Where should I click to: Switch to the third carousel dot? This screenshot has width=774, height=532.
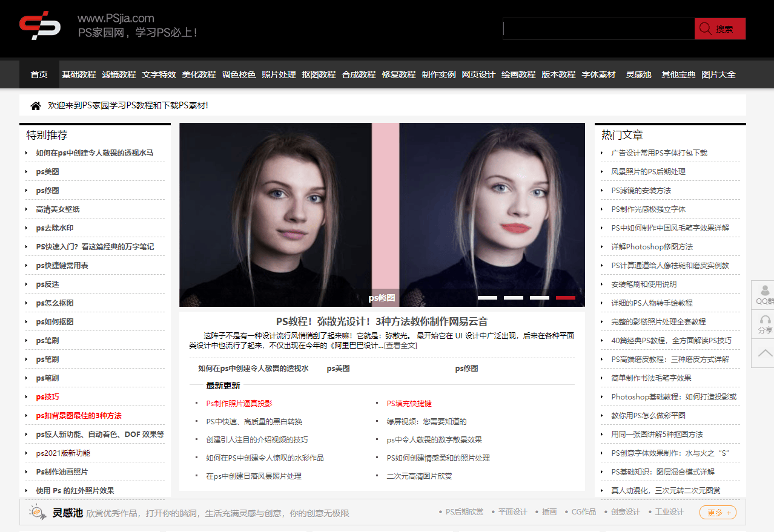(540, 298)
